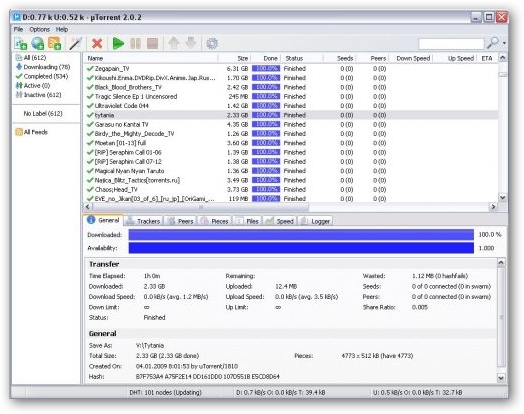Click torrent list scroll right arrow
The image size is (524, 414).
pos(493,207)
